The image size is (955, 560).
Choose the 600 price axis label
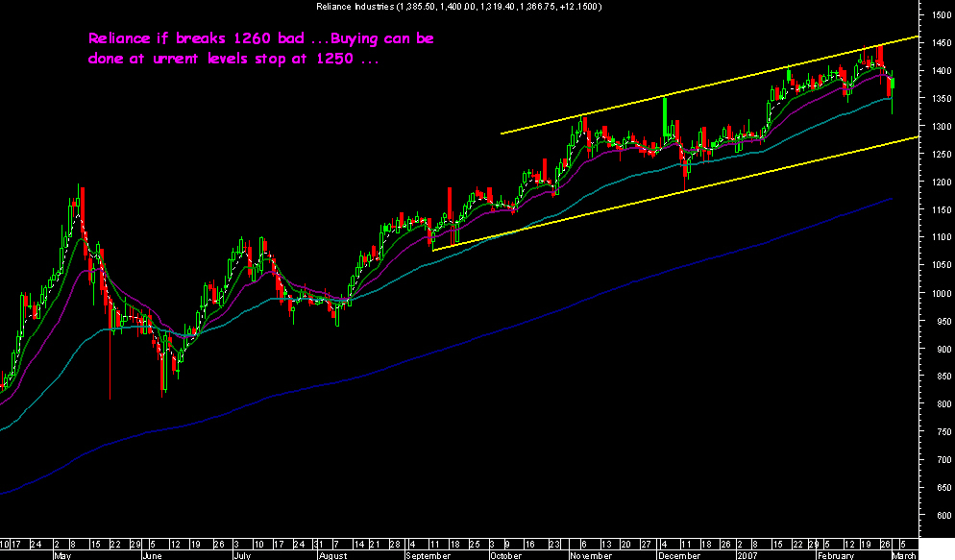click(x=944, y=516)
